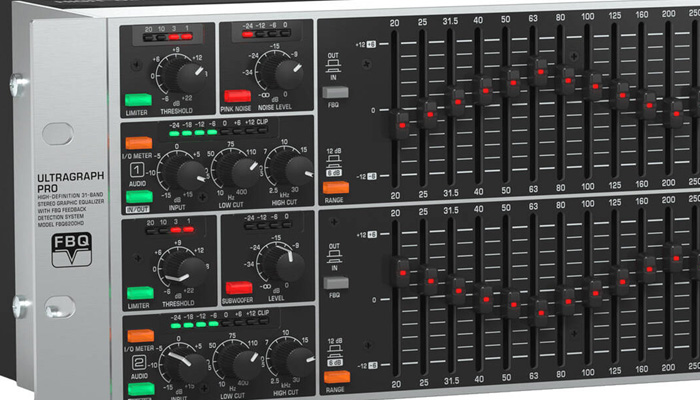Viewport: 700px width, 400px height.
Task: Click channel 1 INPUT gain knob
Action: tap(186, 172)
